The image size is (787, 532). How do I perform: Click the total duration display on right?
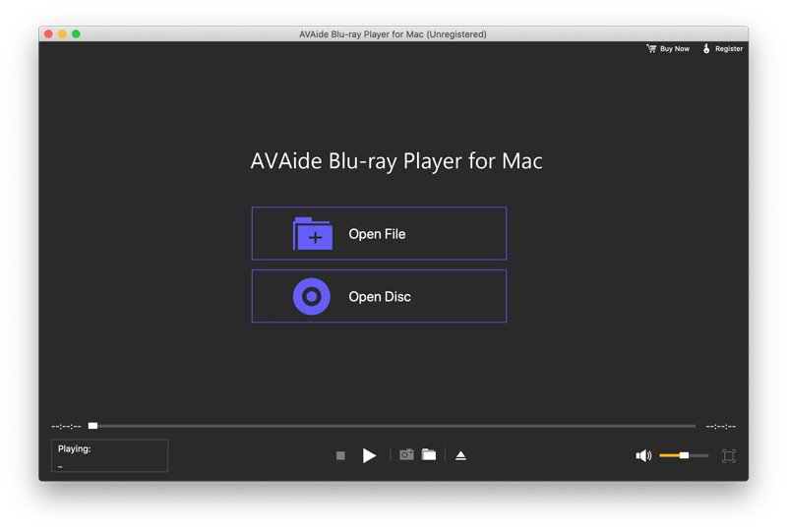(x=721, y=427)
